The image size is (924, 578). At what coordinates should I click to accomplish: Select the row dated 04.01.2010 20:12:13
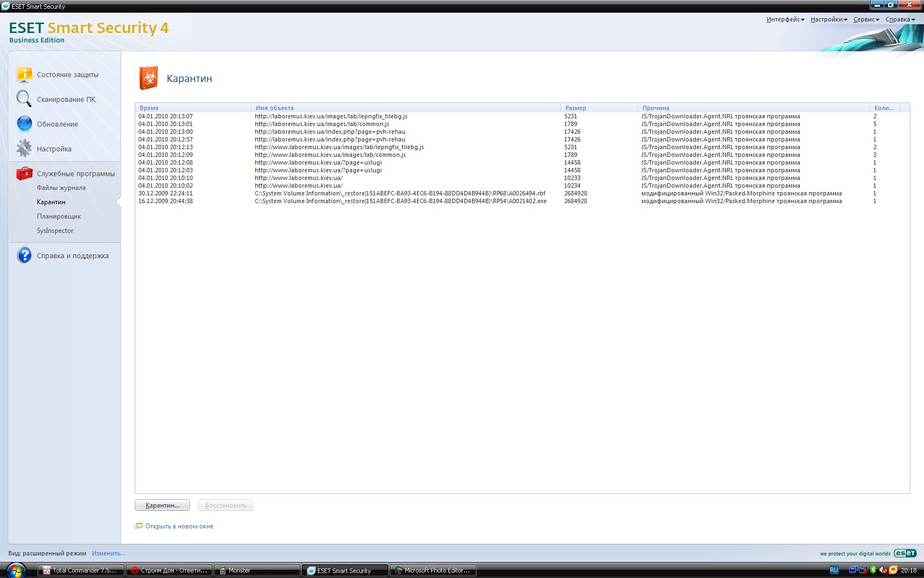pos(522,147)
